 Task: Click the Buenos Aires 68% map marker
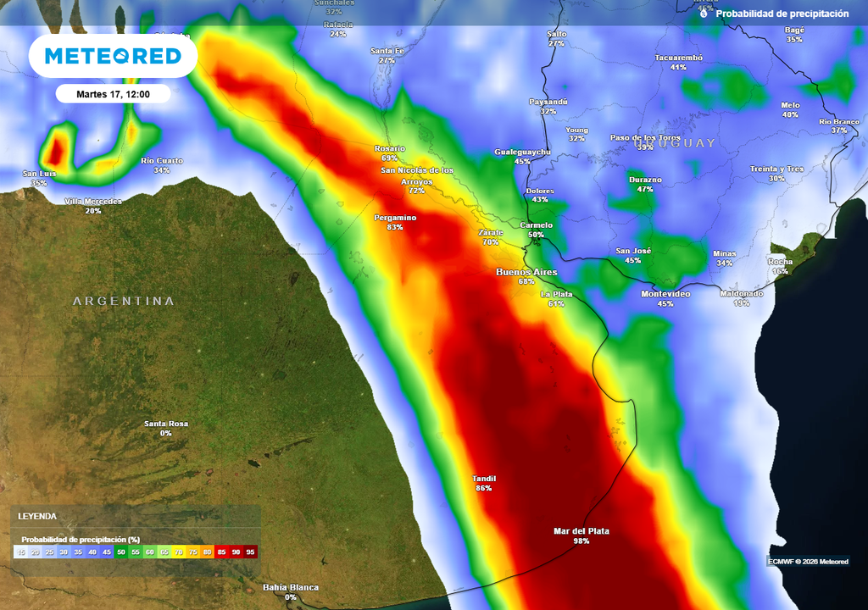526,275
